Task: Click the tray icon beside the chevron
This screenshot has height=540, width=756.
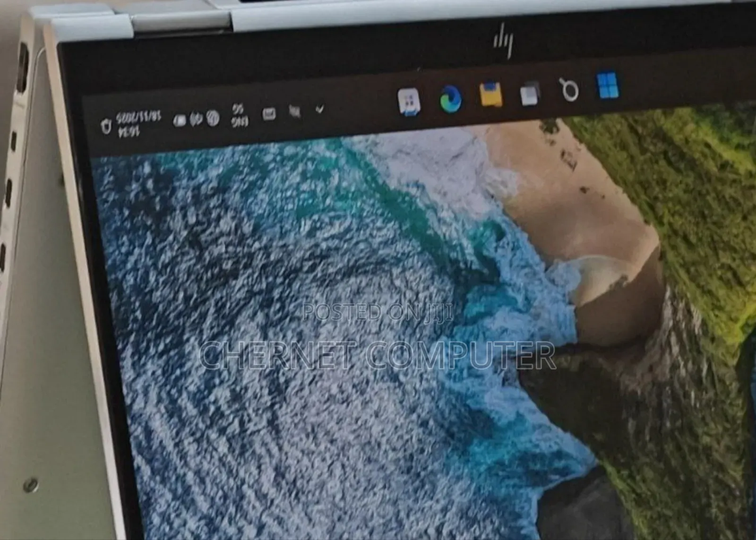Action: [x=295, y=111]
